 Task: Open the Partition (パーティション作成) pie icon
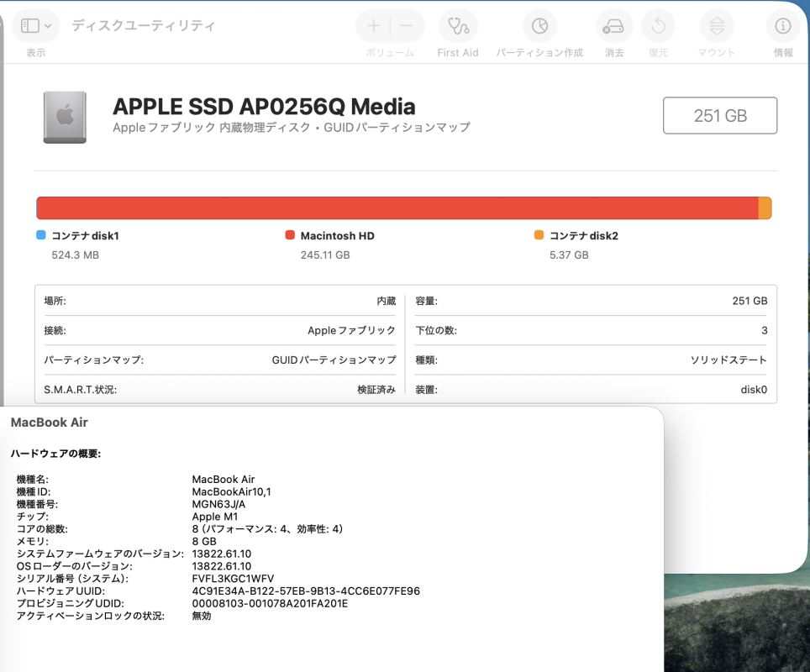539,25
